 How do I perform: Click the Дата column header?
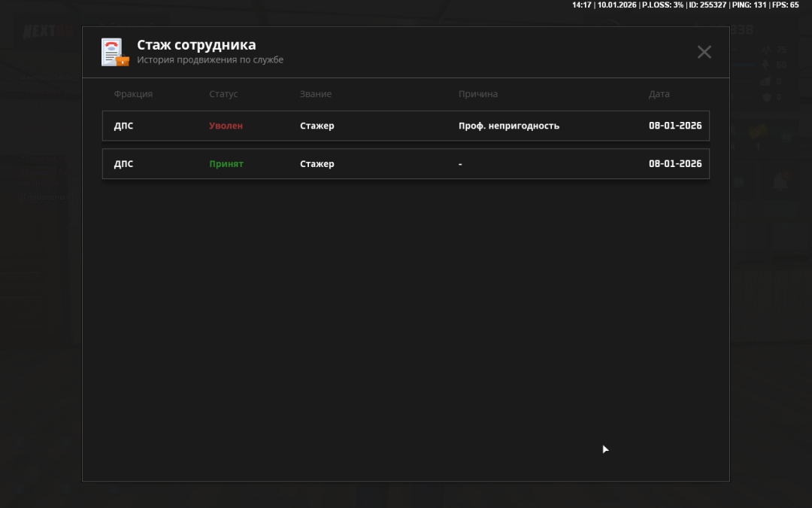(x=659, y=94)
